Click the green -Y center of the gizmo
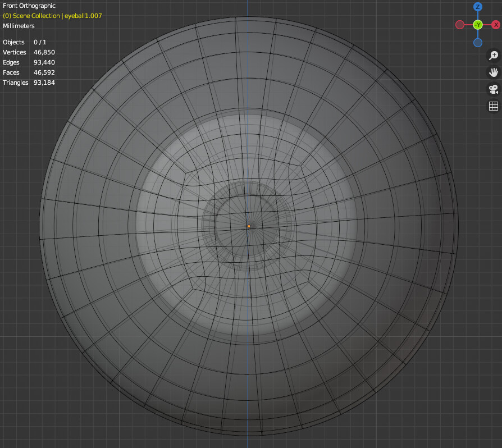The height and width of the screenshot is (448, 502). [x=477, y=25]
